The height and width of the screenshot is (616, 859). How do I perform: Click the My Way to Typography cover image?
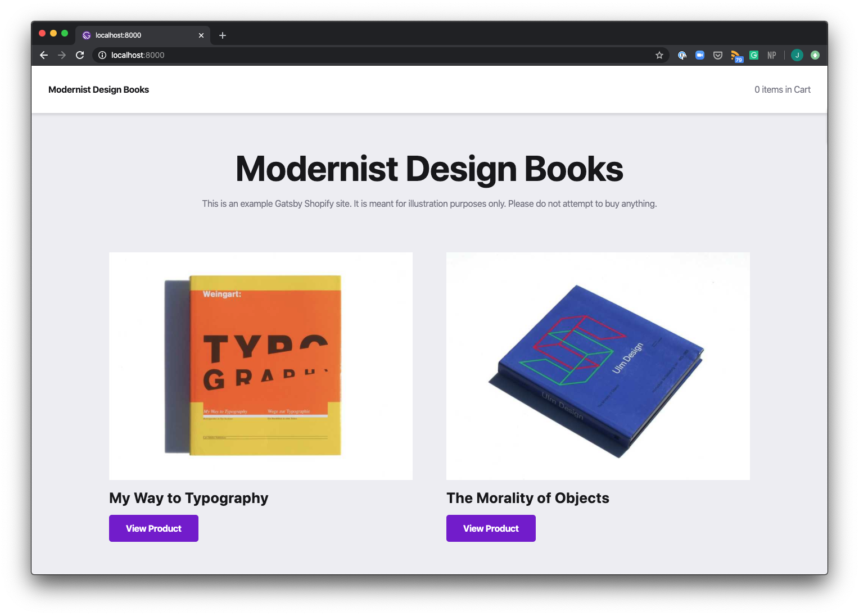[x=261, y=366]
